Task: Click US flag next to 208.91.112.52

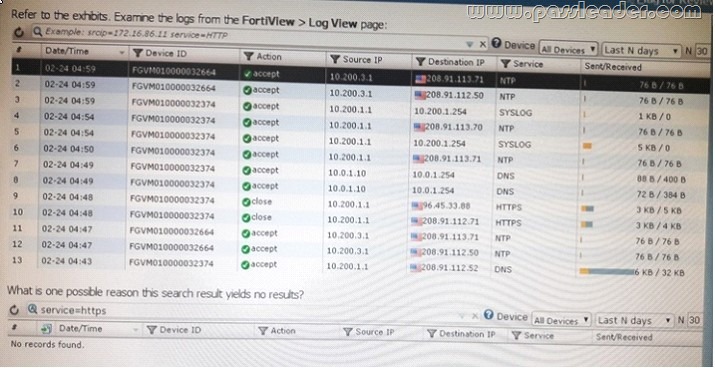Action: coord(415,268)
